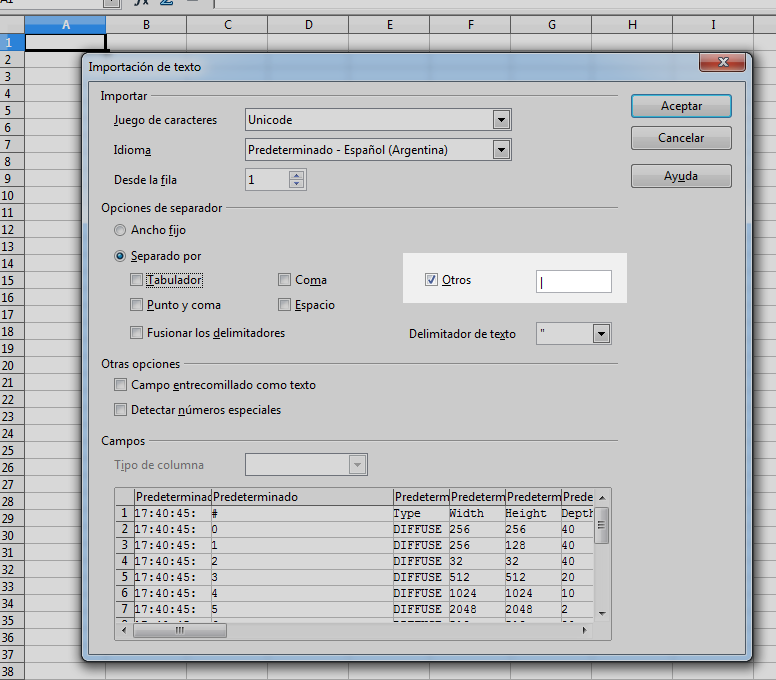Image resolution: width=776 pixels, height=680 pixels.
Task: Click the Desde la fila number field
Action: pos(267,180)
